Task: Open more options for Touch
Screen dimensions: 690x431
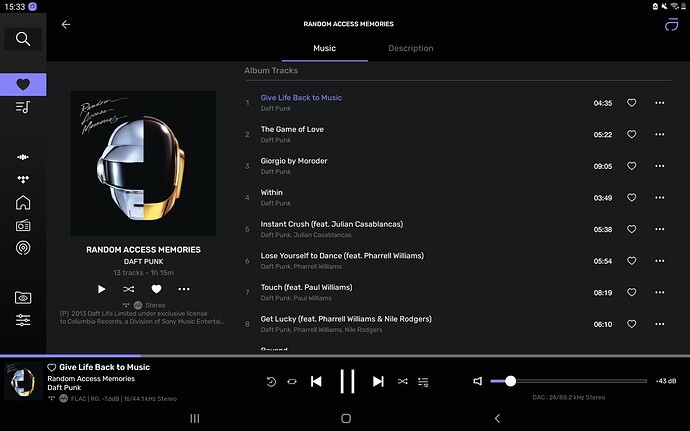Action: [x=659, y=292]
